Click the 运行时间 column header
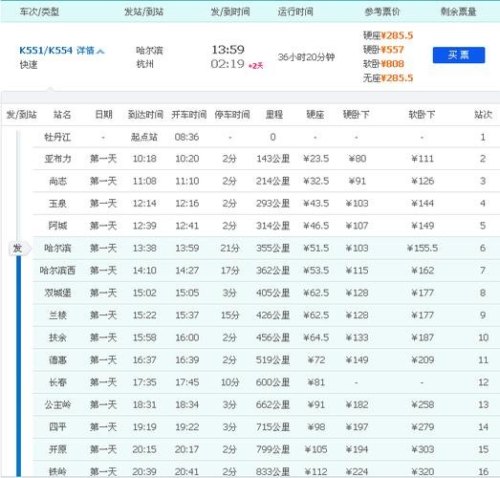 [295, 12]
